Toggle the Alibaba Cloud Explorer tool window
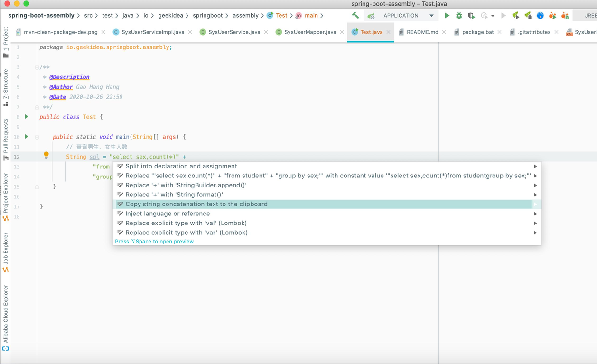 (6, 317)
